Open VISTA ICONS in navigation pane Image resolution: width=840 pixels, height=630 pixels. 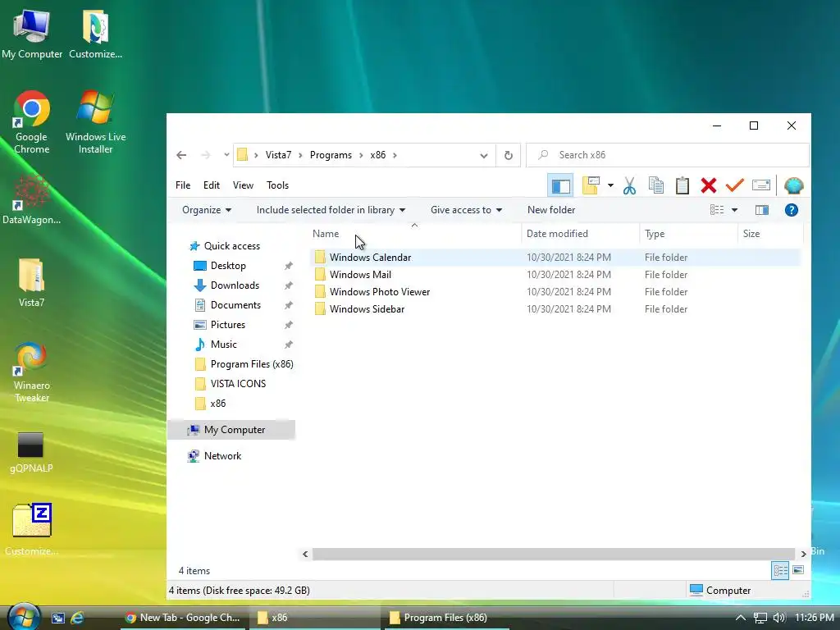[x=238, y=384]
